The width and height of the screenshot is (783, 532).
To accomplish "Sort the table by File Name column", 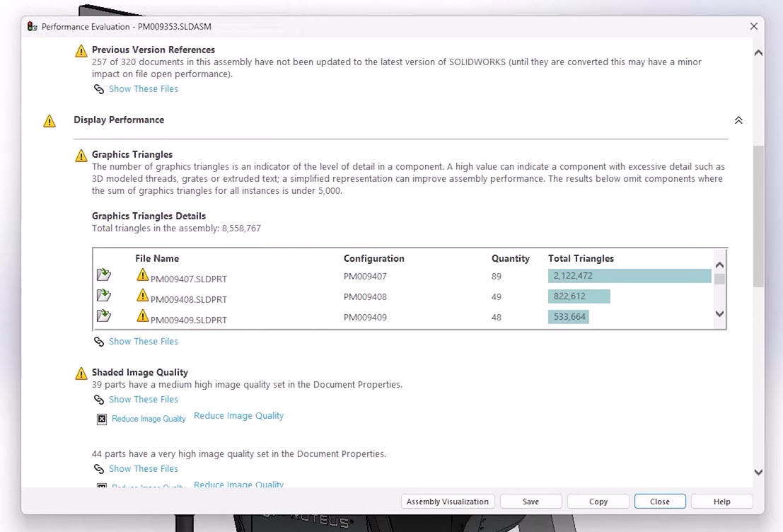I will [157, 258].
